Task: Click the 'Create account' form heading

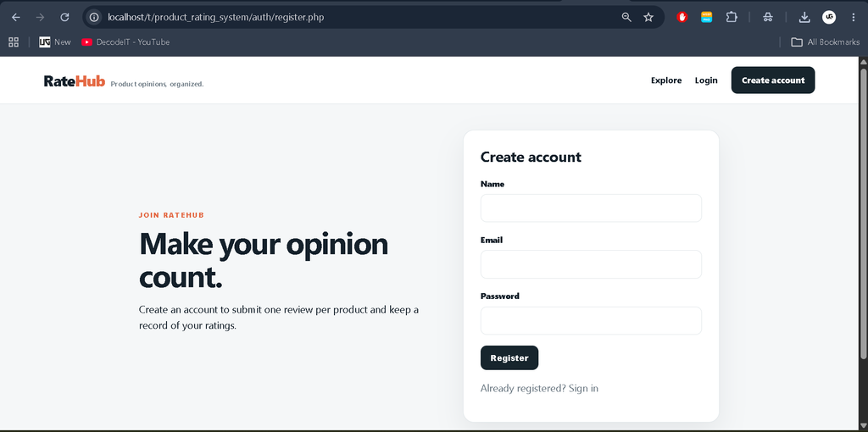Action: (531, 157)
